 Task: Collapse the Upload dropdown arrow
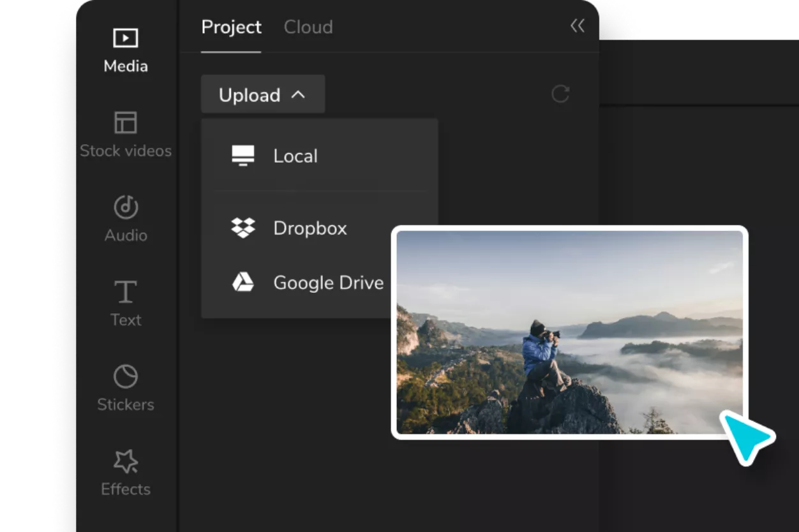pos(298,95)
